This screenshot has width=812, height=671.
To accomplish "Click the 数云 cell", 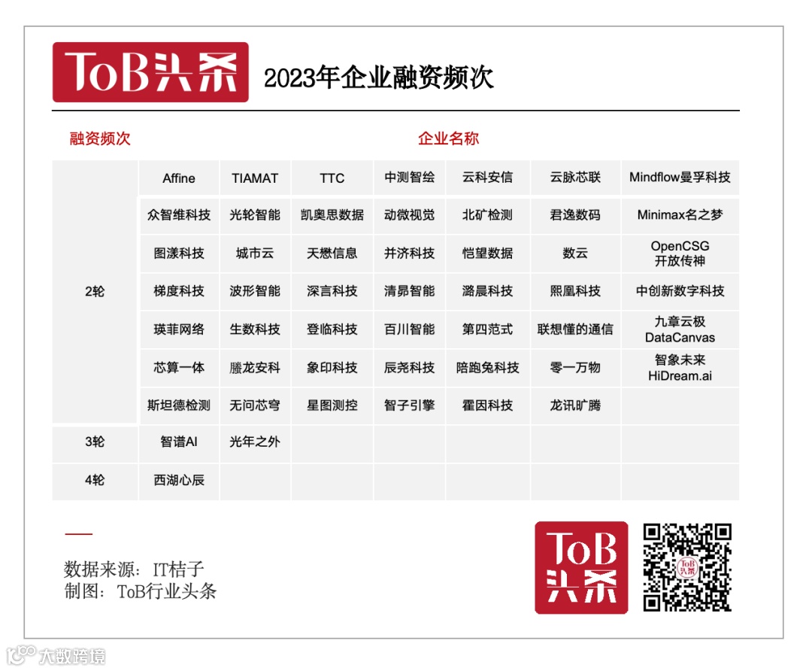I will pos(575,254).
